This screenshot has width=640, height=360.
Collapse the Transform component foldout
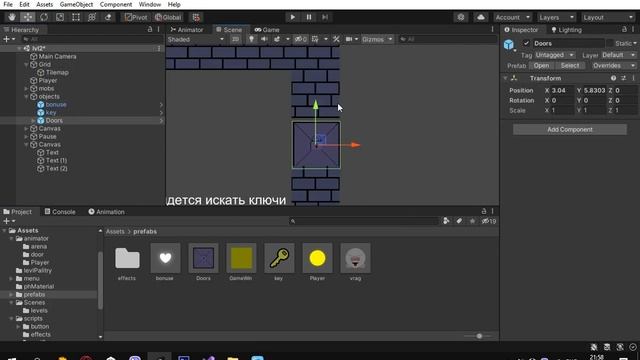(505, 78)
